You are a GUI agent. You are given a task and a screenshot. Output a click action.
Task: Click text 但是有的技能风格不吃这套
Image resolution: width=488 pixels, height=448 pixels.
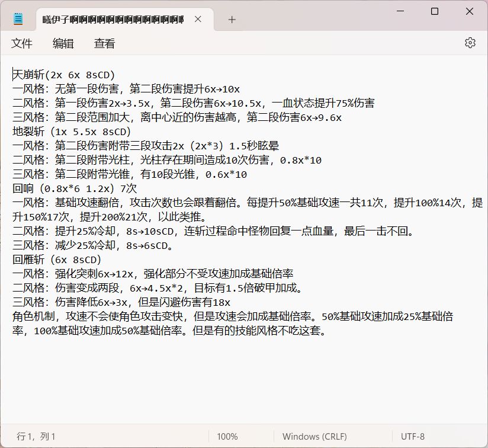[x=256, y=330]
